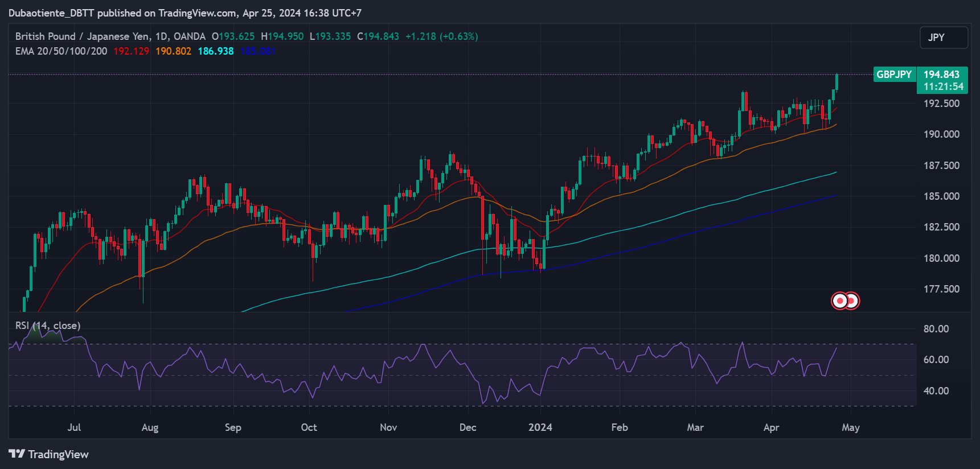Click the current price label 194.843
980x469 pixels.
coord(941,75)
